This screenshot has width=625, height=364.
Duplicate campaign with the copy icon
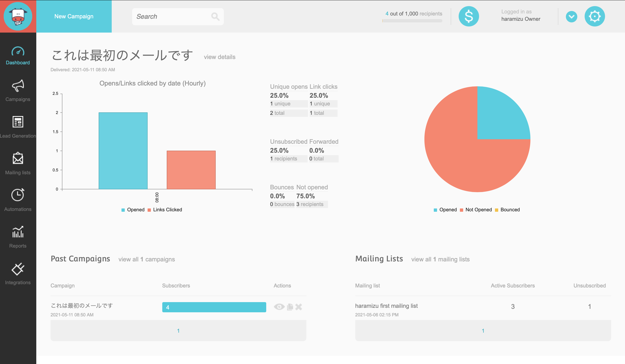pyautogui.click(x=290, y=307)
